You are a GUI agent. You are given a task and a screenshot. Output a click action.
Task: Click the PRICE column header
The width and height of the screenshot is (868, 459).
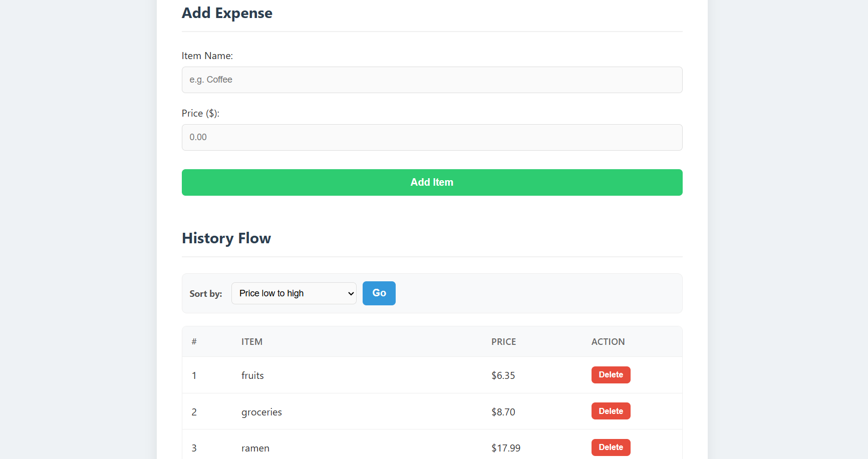[503, 341]
